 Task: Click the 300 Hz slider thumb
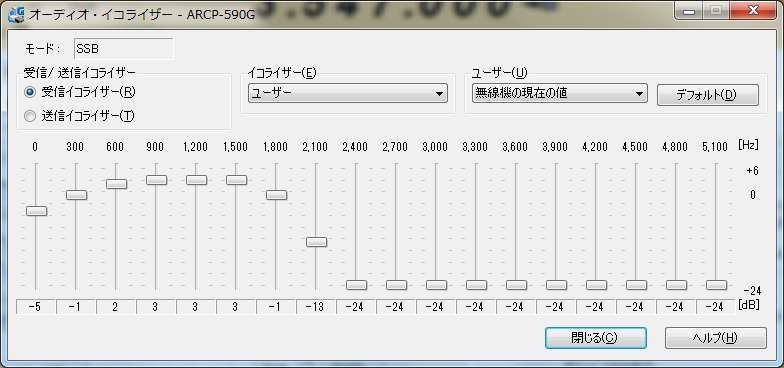click(76, 195)
